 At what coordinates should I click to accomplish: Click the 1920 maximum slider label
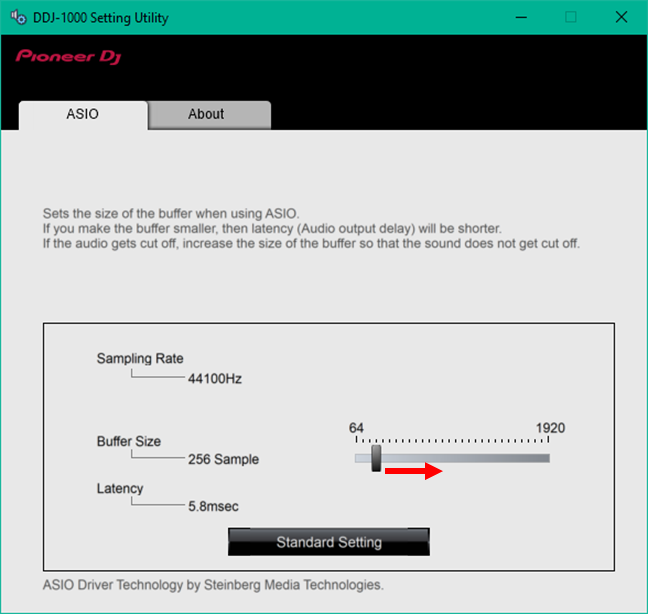[x=550, y=428]
